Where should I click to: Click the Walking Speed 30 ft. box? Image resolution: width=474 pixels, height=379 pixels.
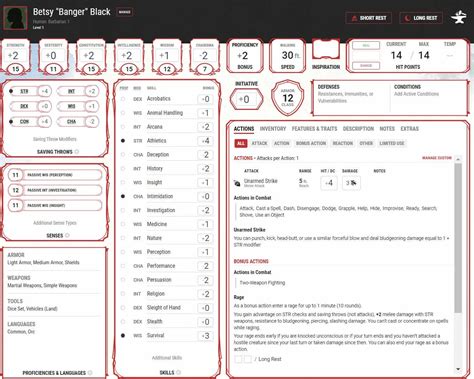(x=287, y=56)
